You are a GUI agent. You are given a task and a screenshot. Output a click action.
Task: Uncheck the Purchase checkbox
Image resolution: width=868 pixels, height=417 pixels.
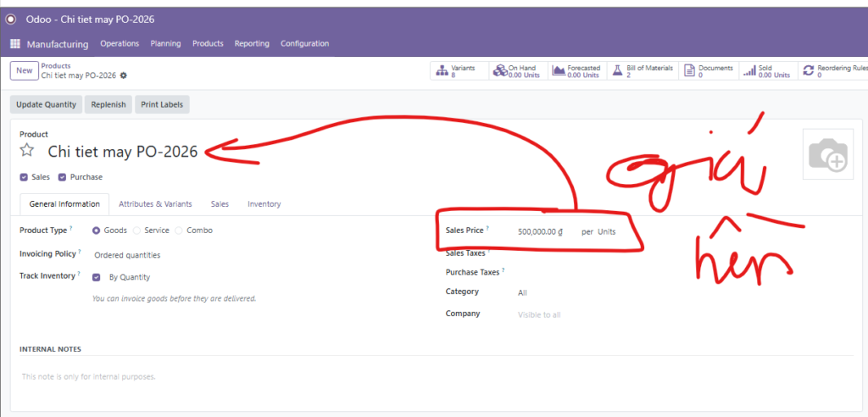62,177
